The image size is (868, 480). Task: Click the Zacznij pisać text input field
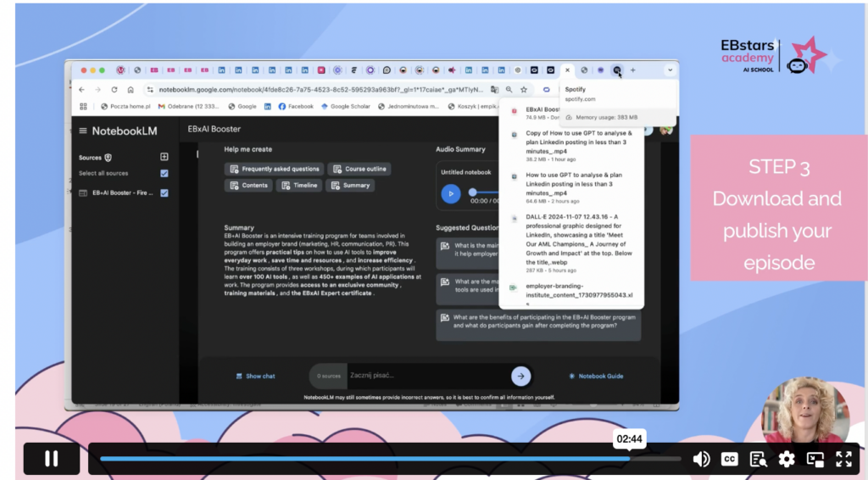point(424,376)
